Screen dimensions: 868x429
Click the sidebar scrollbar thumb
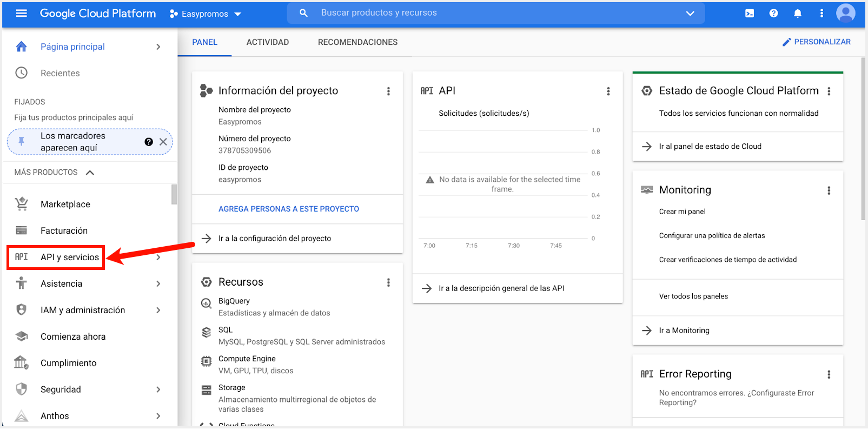point(174,195)
